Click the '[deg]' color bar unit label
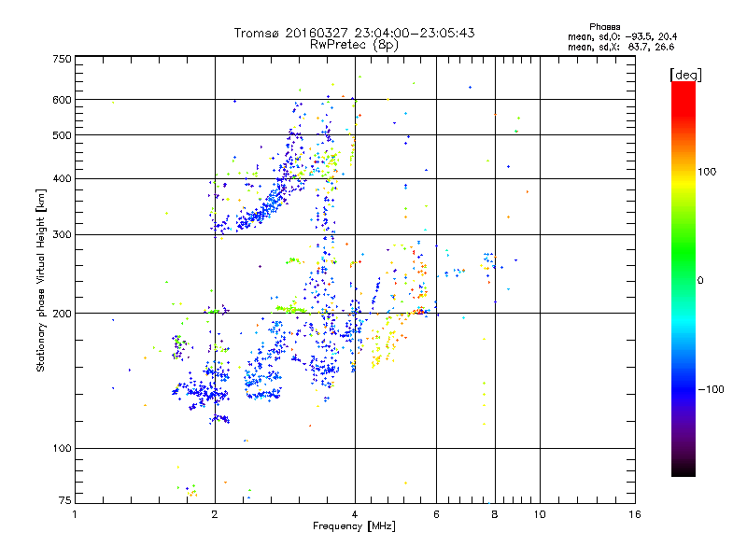Screen dimensions: 747x560 [685, 75]
